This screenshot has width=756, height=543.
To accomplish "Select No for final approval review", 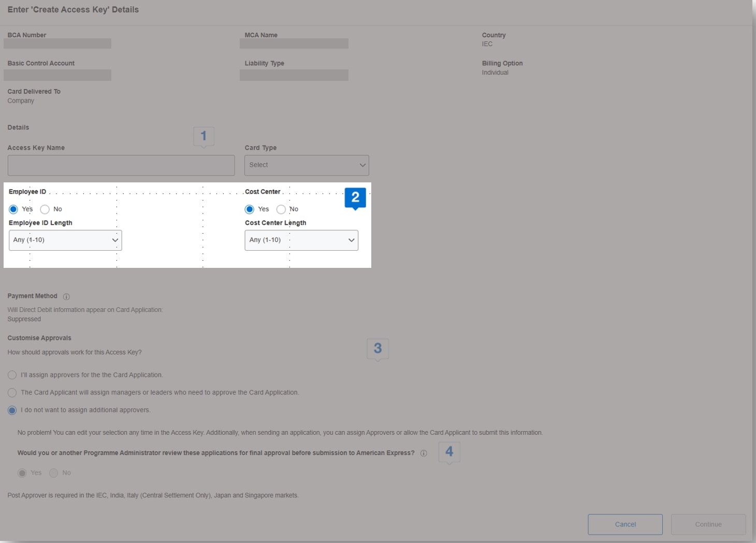I will (x=54, y=473).
